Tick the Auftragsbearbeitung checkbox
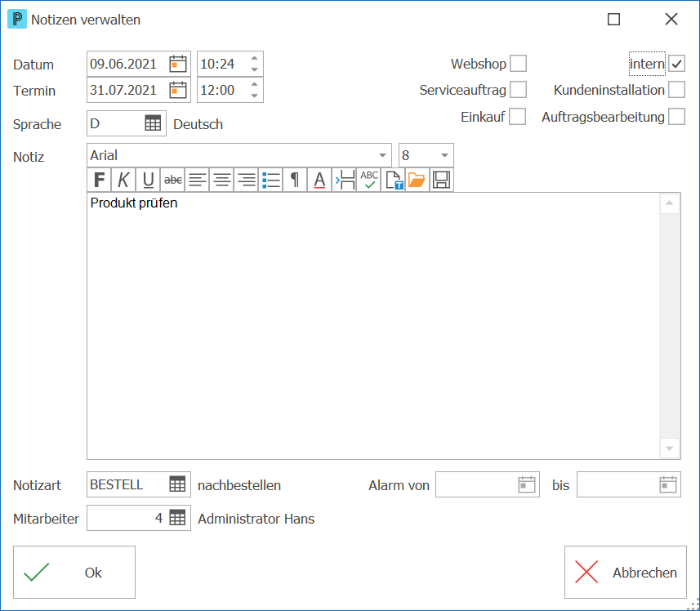This screenshot has height=611, width=700. click(x=677, y=117)
